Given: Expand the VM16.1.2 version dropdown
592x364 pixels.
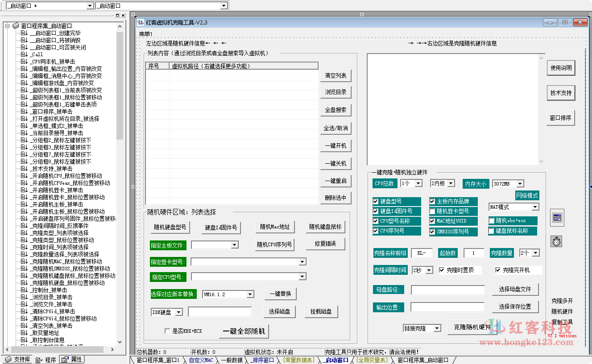Looking at the screenshot, I should point(250,294).
